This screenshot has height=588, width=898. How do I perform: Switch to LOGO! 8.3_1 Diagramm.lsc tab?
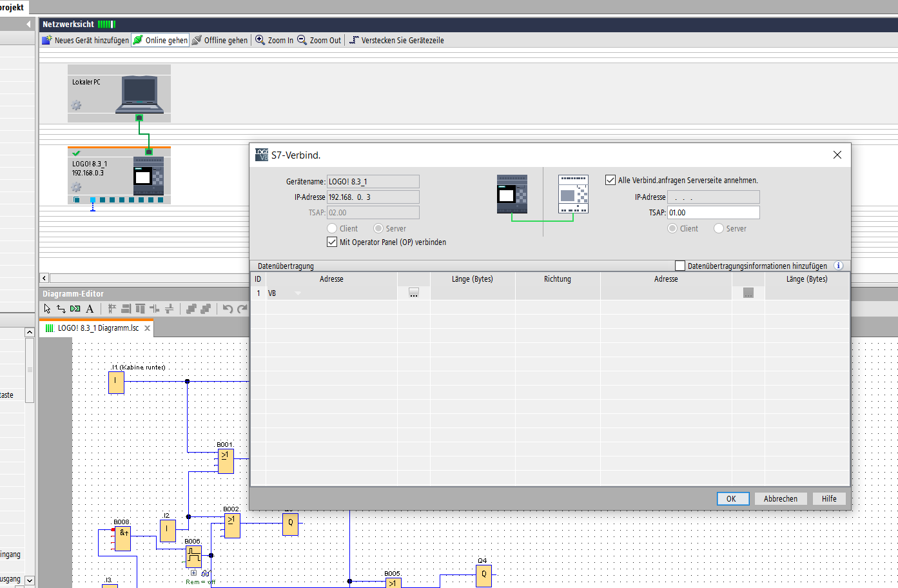pos(98,328)
